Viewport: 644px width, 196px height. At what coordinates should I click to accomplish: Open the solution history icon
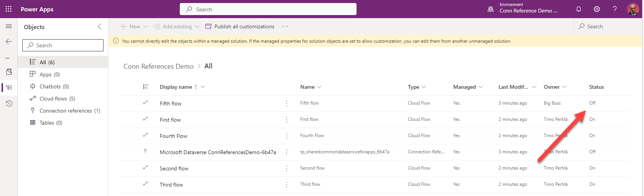(x=9, y=103)
